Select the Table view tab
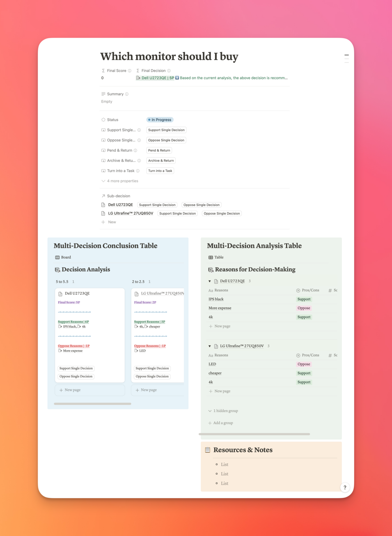 pyautogui.click(x=216, y=257)
